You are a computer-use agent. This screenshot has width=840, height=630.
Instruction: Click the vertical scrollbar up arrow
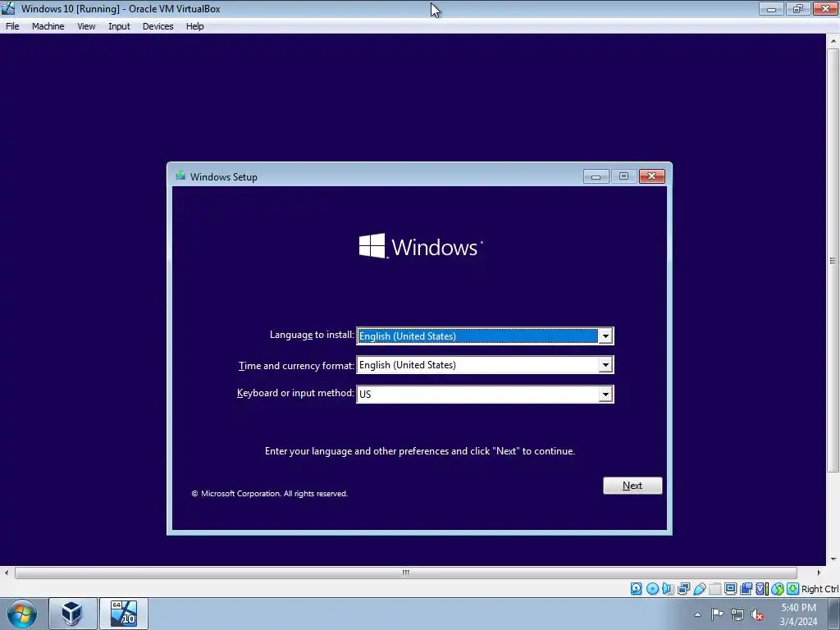point(833,41)
